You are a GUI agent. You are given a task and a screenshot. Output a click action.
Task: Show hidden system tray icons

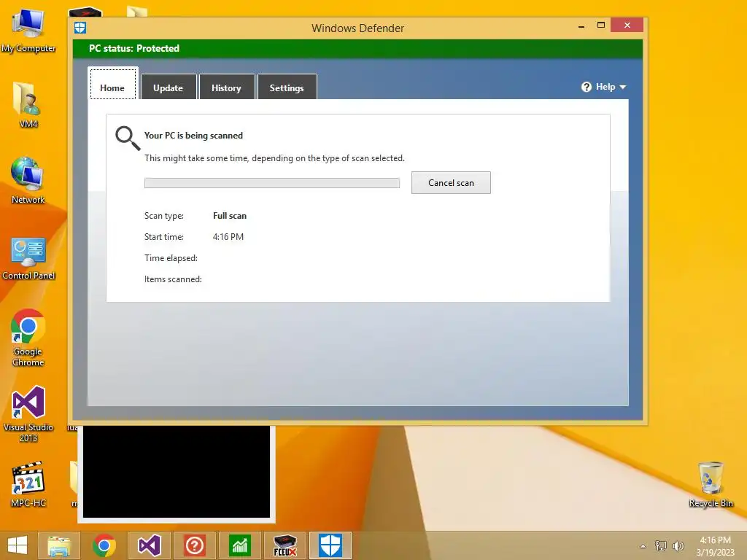click(643, 546)
